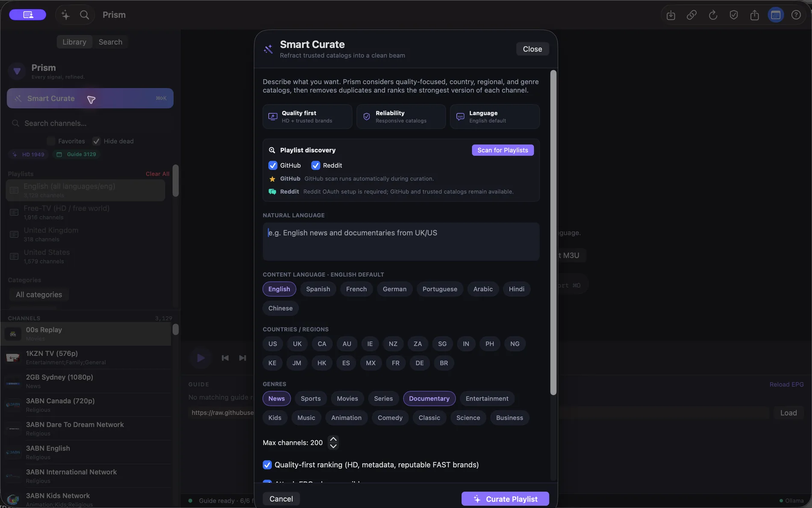Click the Language English default card

[494, 116]
